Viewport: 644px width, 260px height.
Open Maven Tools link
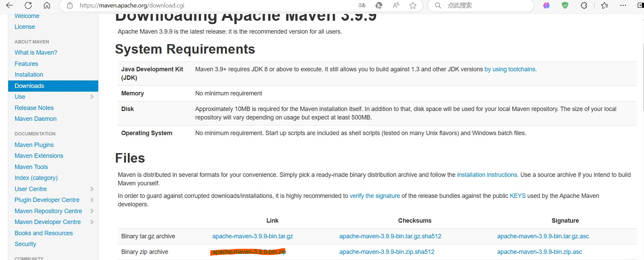pos(31,167)
